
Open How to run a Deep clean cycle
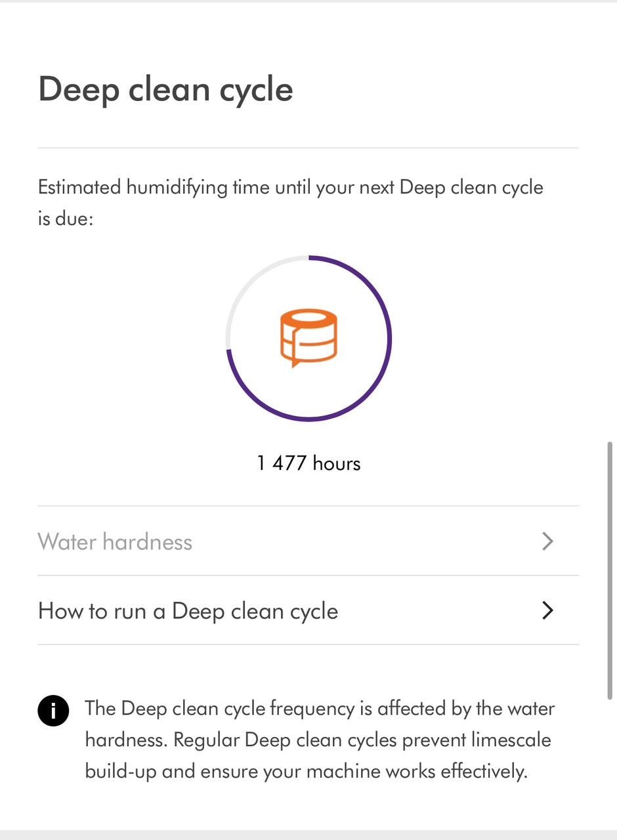pyautogui.click(x=308, y=611)
